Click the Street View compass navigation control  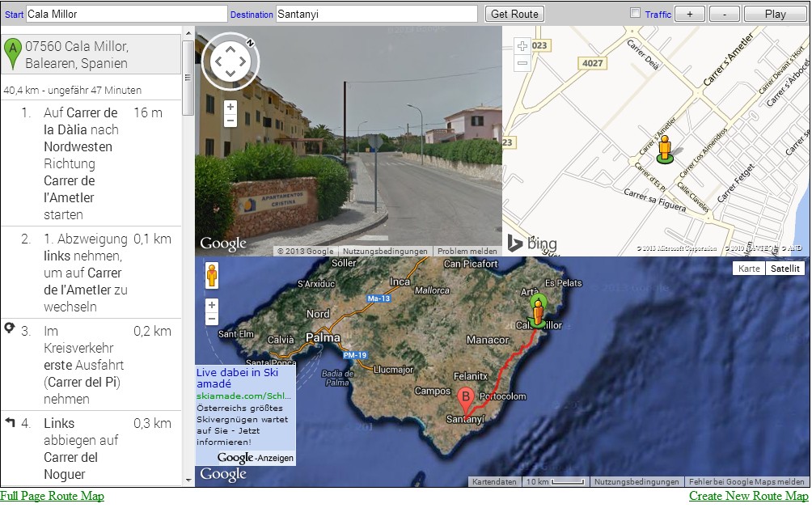click(230, 61)
